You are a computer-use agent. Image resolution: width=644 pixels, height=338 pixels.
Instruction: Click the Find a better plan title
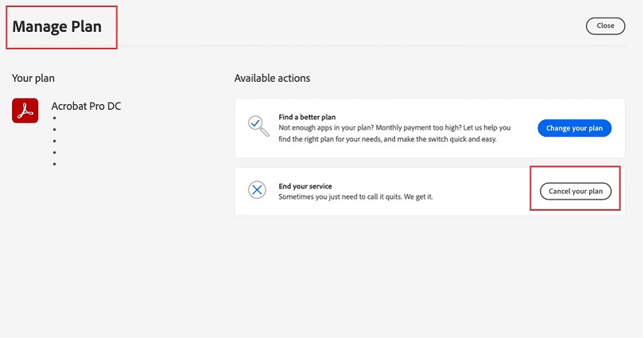point(307,117)
